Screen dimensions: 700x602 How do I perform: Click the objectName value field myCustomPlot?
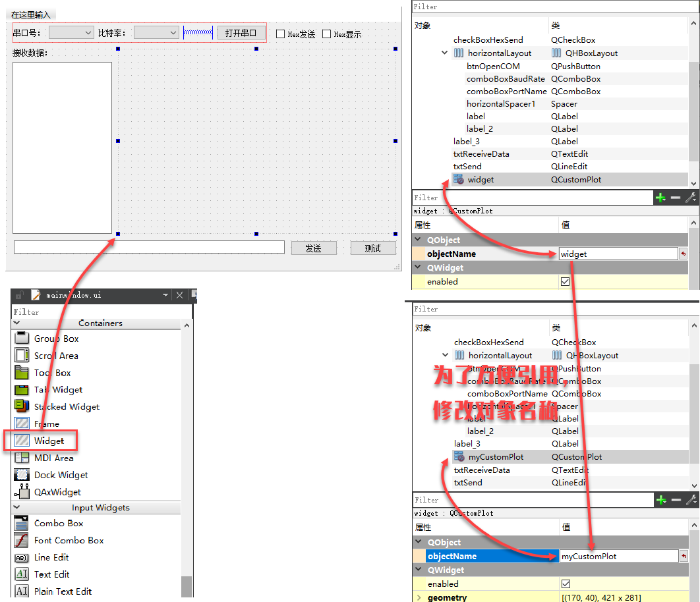click(618, 557)
